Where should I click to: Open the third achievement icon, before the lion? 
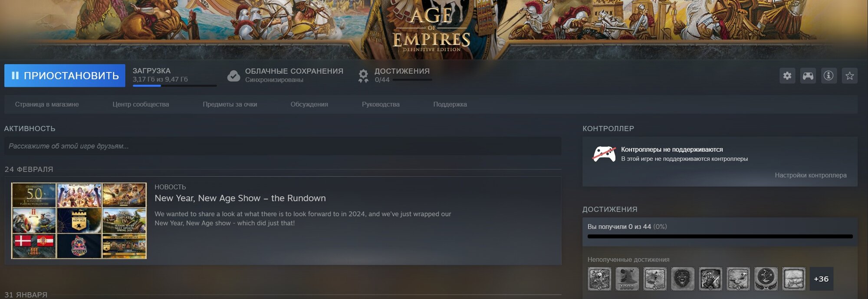pyautogui.click(x=655, y=279)
